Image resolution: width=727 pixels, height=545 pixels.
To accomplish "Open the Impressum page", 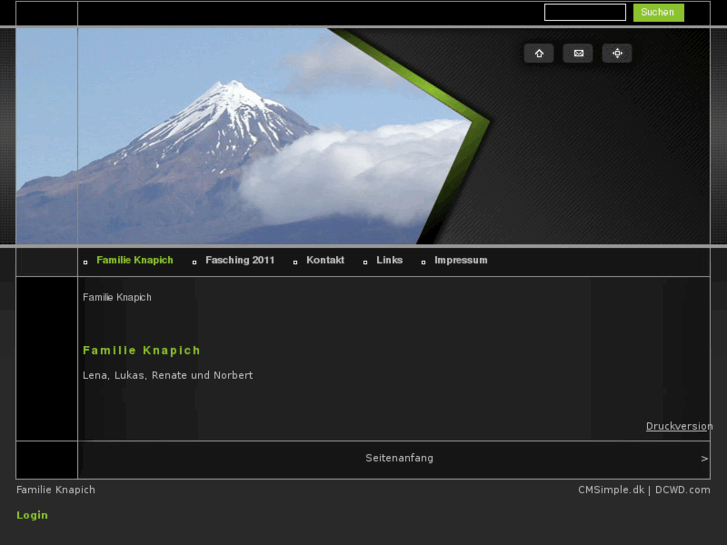I will [x=461, y=260].
